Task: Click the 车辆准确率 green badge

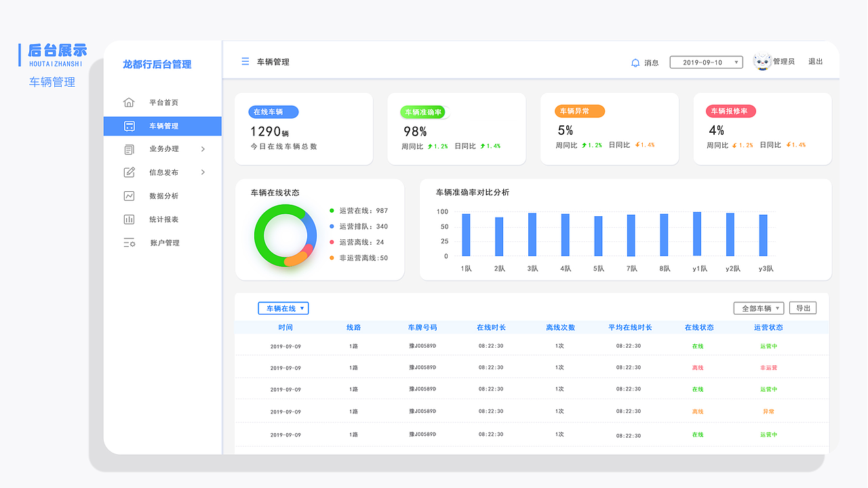Action: click(424, 113)
